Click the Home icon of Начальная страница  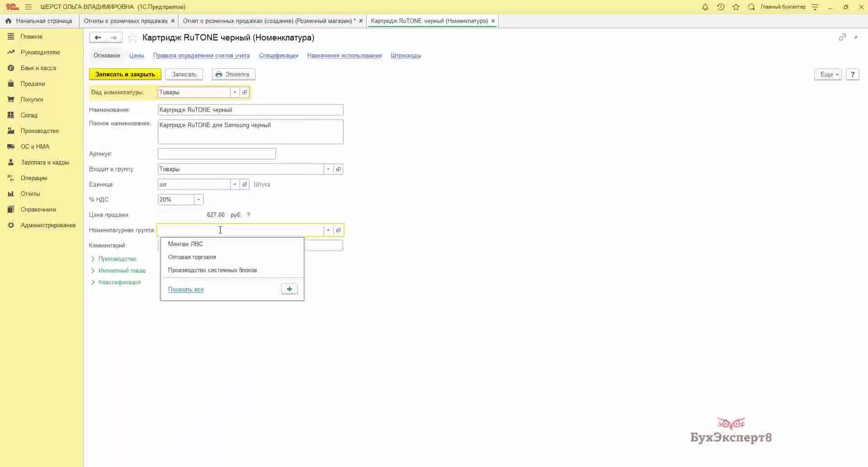point(8,21)
